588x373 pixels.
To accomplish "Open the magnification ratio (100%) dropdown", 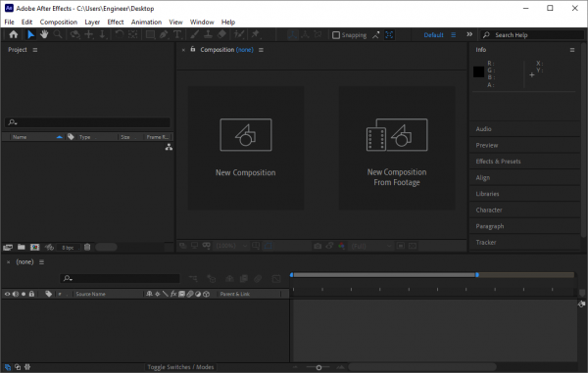I will pos(232,246).
